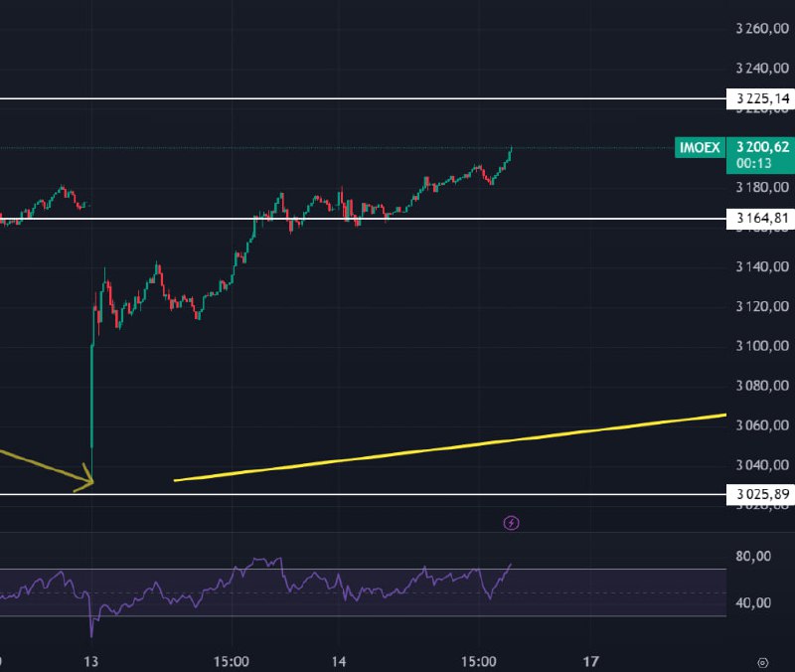The width and height of the screenshot is (795, 672).
Task: Click the price scale value 3 260,00
Action: 762,29
